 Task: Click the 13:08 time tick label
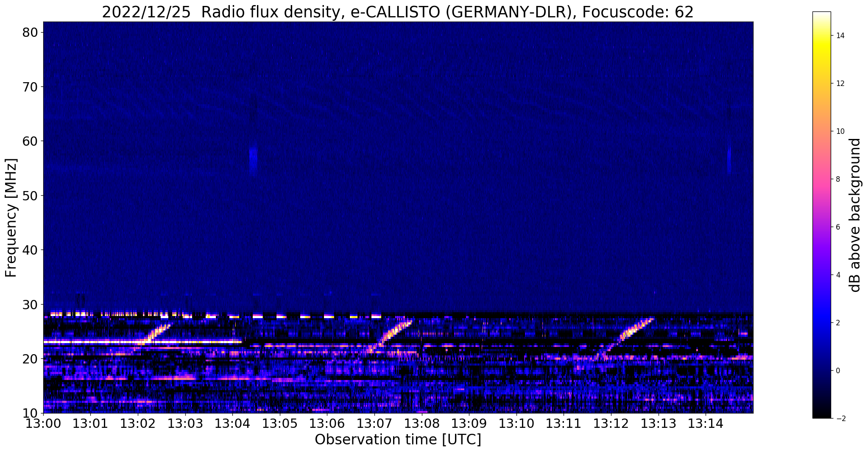coord(422,423)
